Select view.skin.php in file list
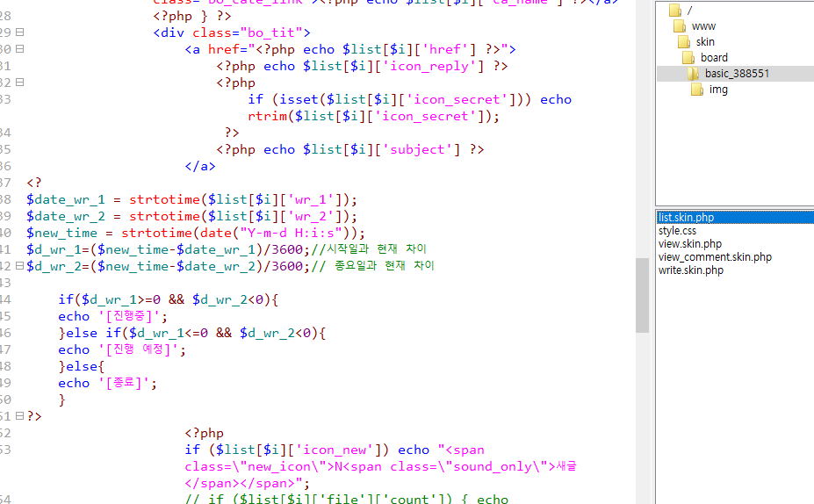The image size is (814, 504). (690, 243)
